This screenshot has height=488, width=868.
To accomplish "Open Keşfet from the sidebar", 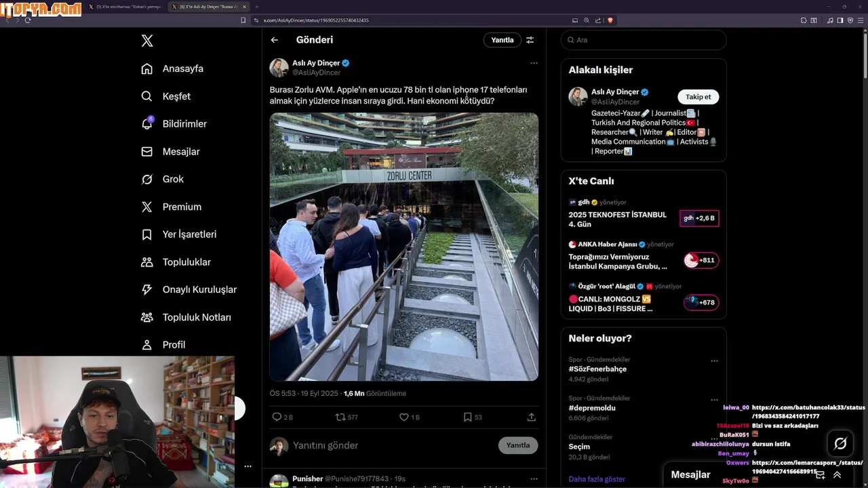I will point(166,96).
